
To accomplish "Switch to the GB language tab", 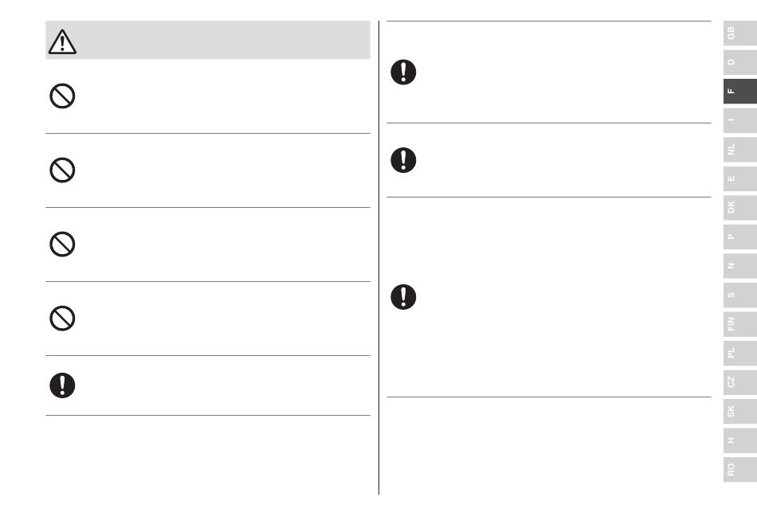I will click(740, 33).
